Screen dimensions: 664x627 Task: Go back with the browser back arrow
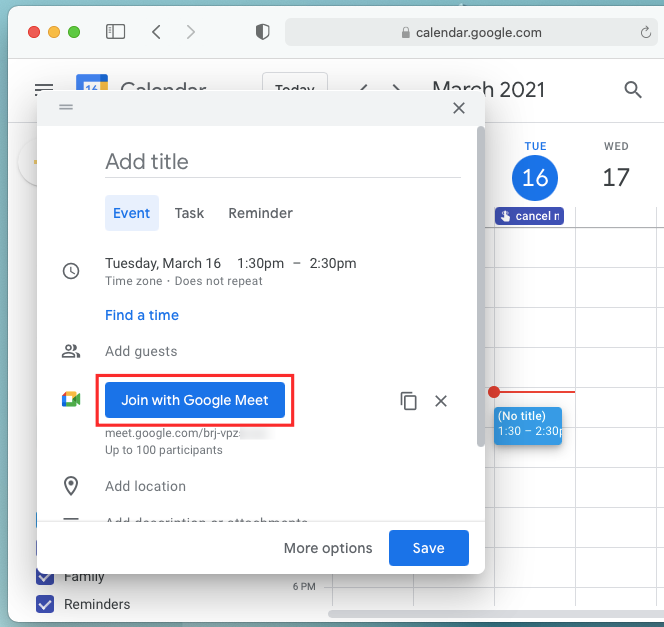156,32
